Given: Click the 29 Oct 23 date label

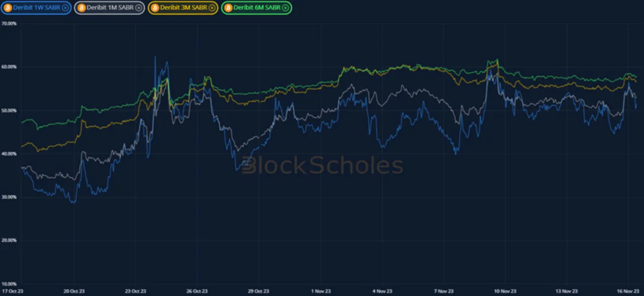Looking at the screenshot, I should 258,291.
